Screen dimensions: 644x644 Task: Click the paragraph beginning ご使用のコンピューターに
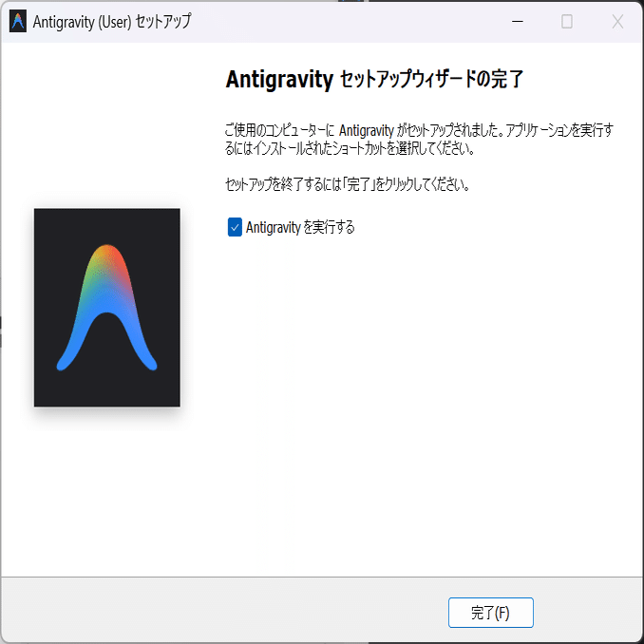click(x=419, y=140)
